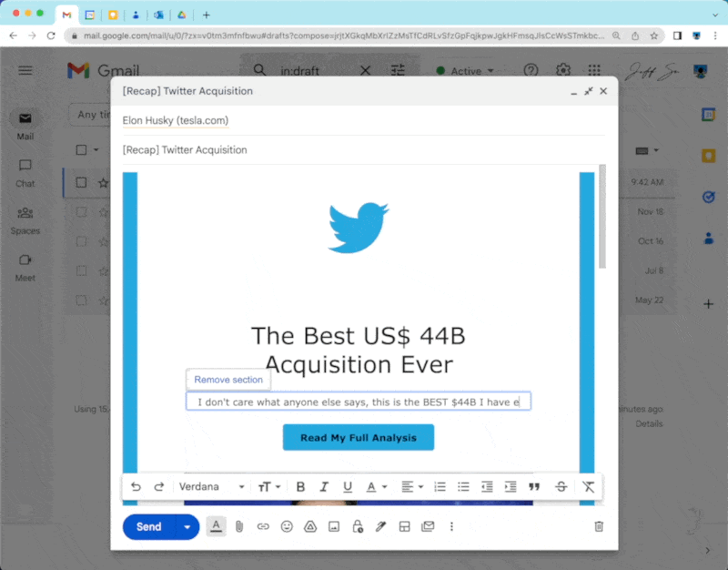Image resolution: width=728 pixels, height=570 pixels.
Task: Open more compose options menu
Action: point(451,526)
